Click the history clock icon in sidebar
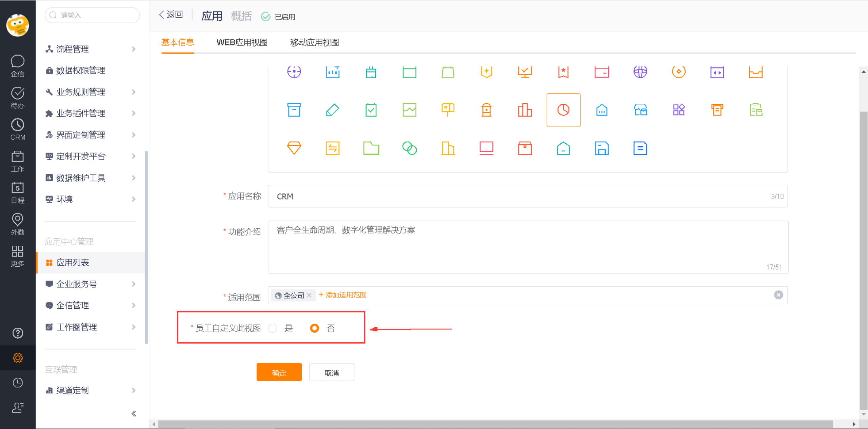Viewport: 868px width, 429px height. click(18, 383)
